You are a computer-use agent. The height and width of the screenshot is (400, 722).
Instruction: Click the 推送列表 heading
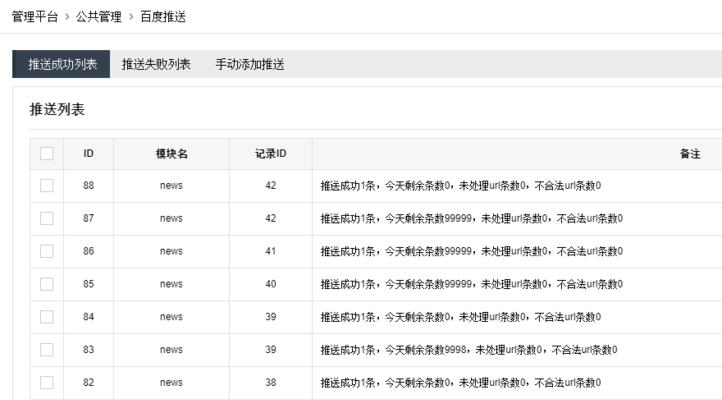click(x=57, y=109)
